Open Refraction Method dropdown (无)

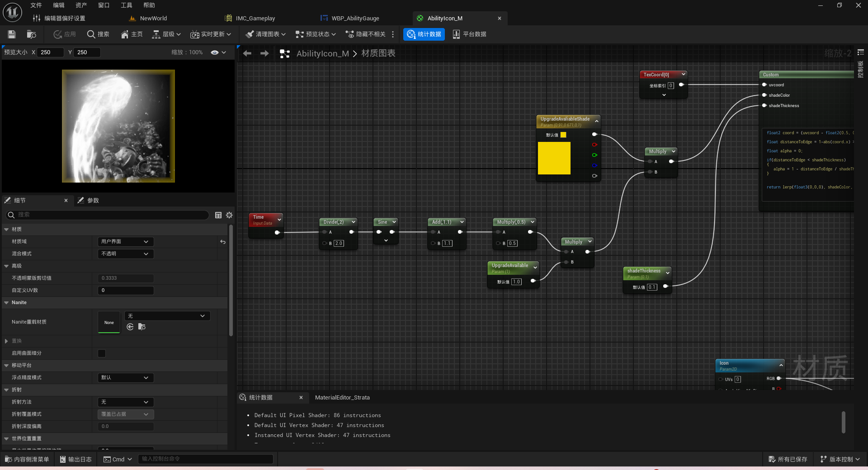click(x=126, y=402)
